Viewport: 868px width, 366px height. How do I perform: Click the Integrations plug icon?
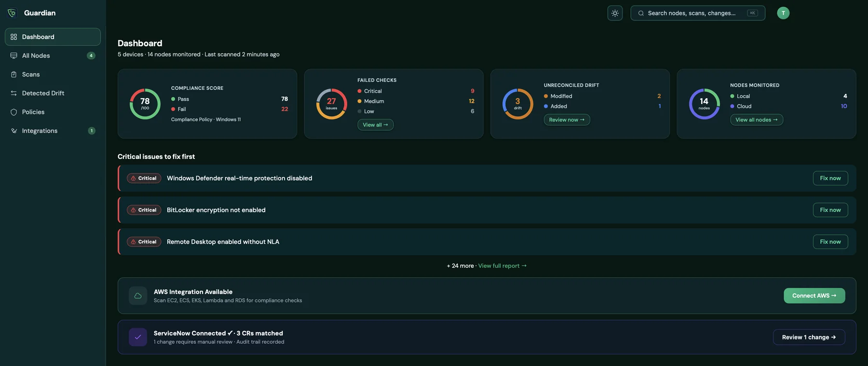(x=14, y=131)
